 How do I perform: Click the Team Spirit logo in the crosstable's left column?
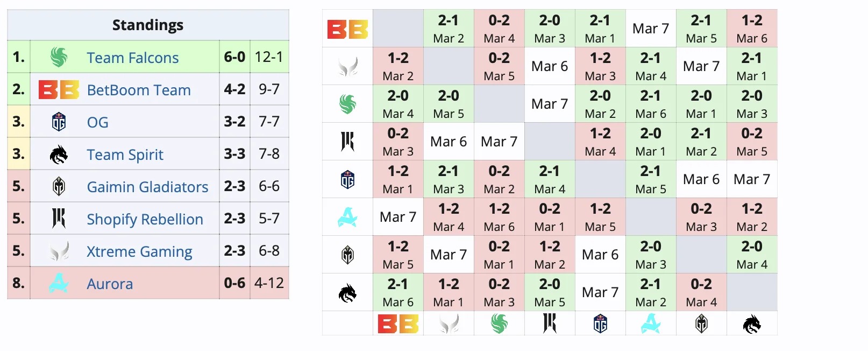(x=347, y=292)
